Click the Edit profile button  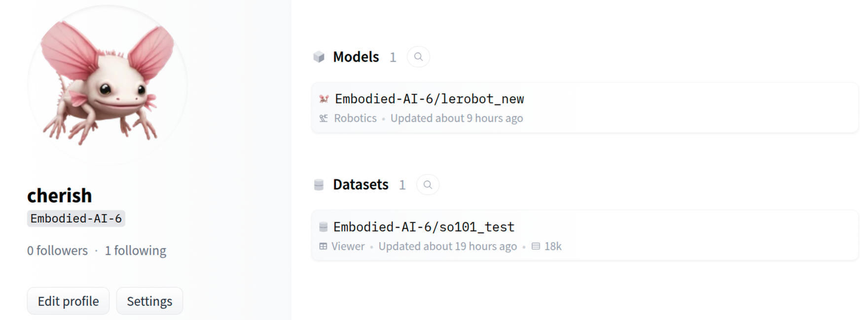pyautogui.click(x=68, y=301)
